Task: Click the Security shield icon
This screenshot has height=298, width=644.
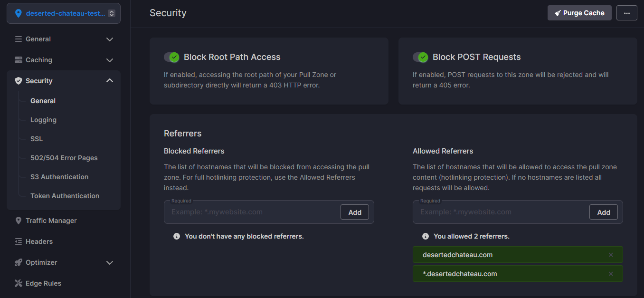Action: [19, 81]
